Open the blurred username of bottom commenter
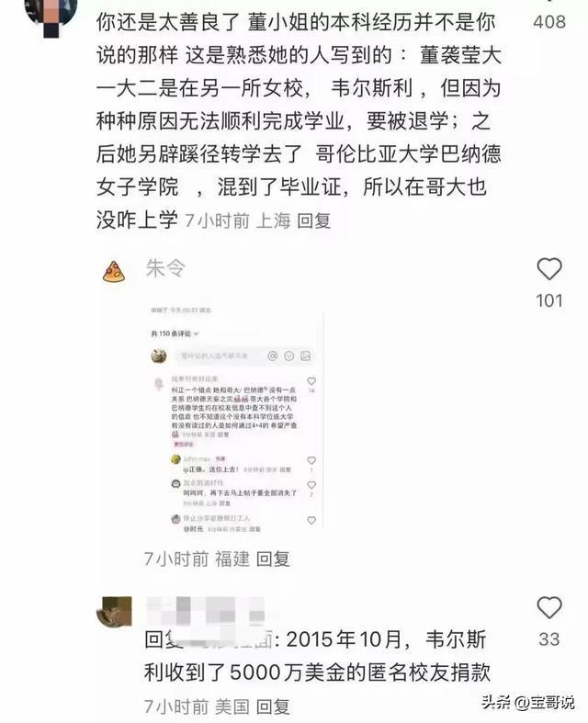Screen dimensions: 588x723 point(206,611)
